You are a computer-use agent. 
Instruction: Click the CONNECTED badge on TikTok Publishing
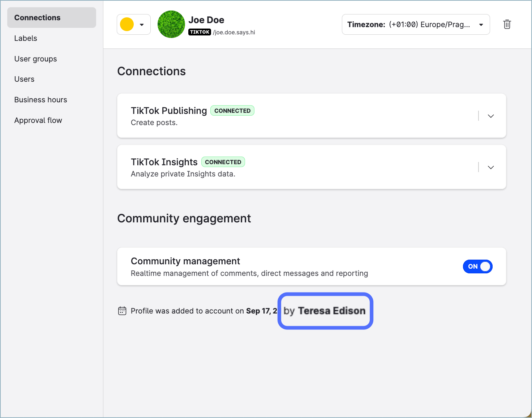click(x=232, y=111)
